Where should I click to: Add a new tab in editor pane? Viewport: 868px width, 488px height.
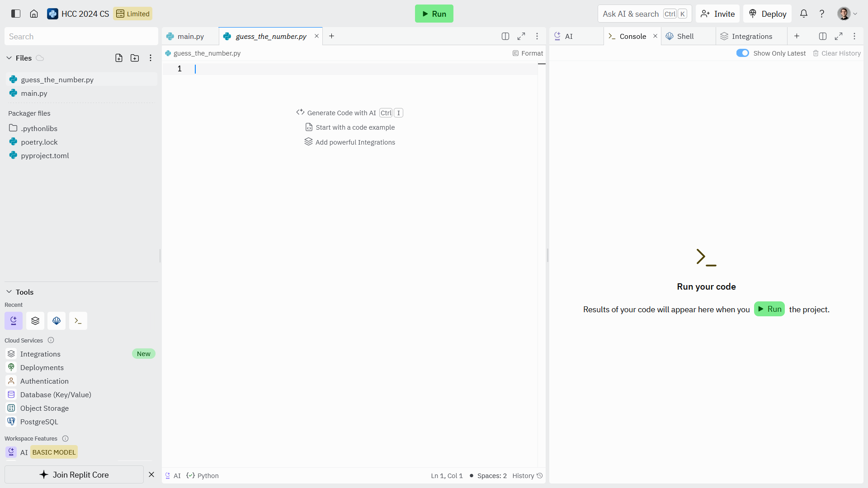[x=331, y=36]
